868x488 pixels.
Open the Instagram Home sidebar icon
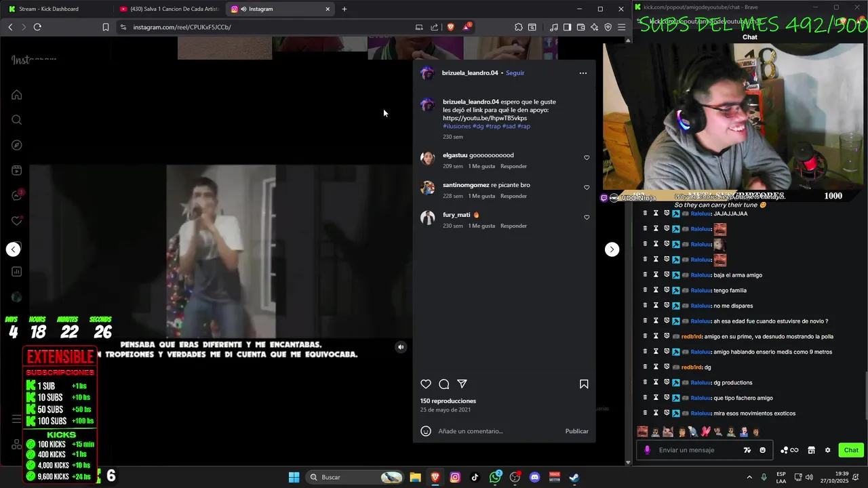pos(17,95)
